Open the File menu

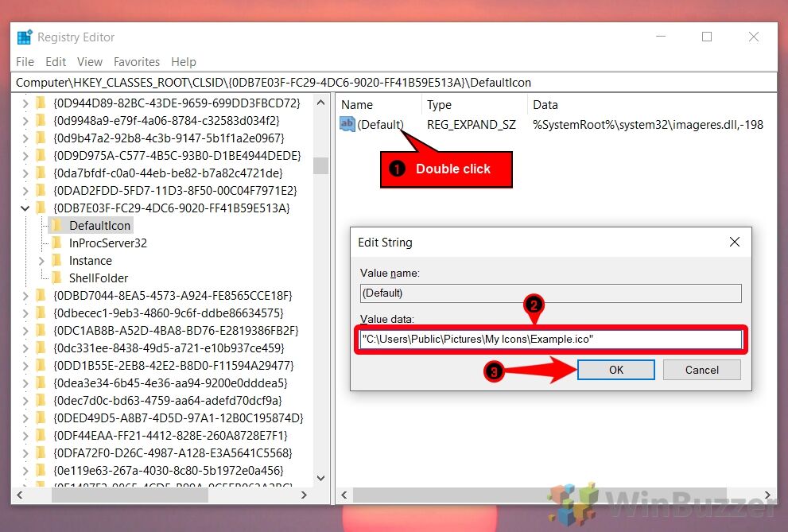pos(25,62)
